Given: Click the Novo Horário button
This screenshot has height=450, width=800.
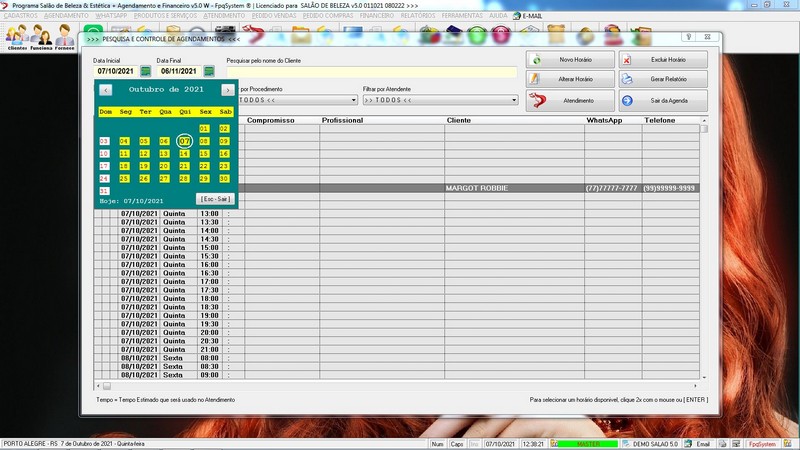Looking at the screenshot, I should 570,60.
